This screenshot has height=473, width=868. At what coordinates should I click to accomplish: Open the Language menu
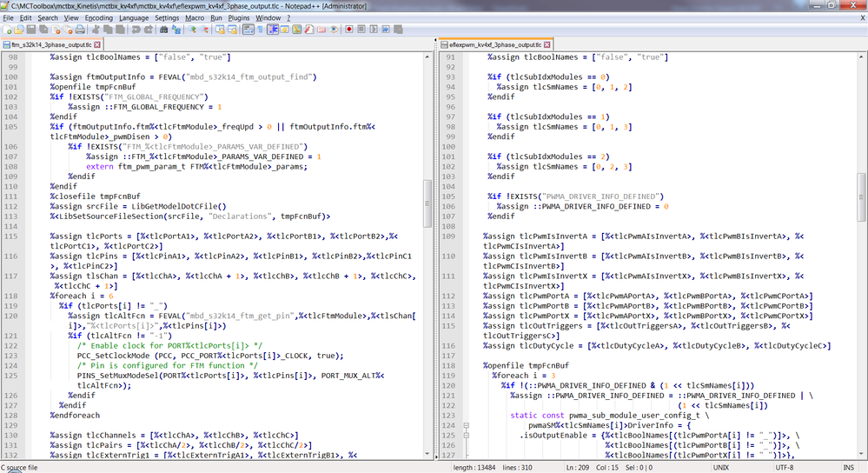pos(133,17)
